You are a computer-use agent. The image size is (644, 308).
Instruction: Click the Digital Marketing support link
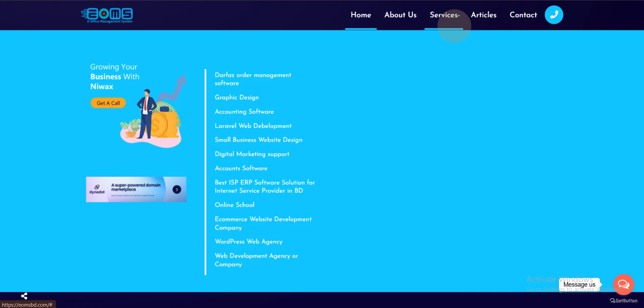(x=252, y=154)
